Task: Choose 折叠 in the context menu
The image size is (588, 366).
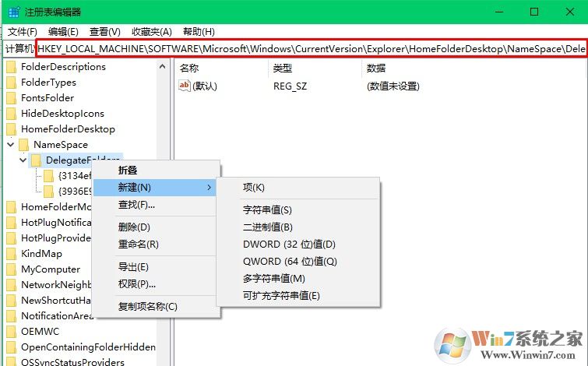Action: [128, 171]
